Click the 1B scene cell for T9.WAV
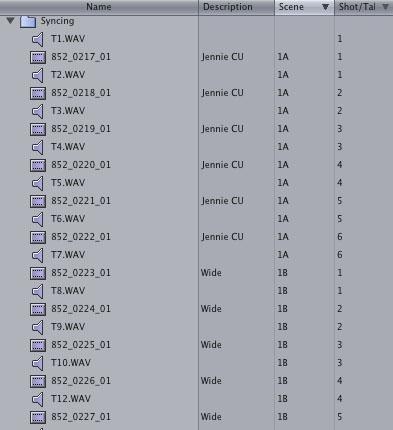 click(x=283, y=327)
